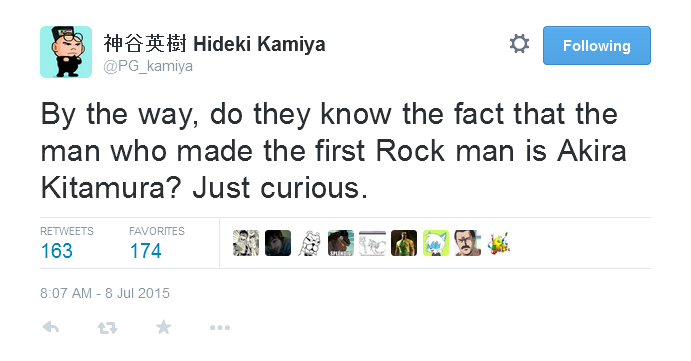Open the tweet timestamp 8:07 AM - 8 Jul 2015

point(105,293)
